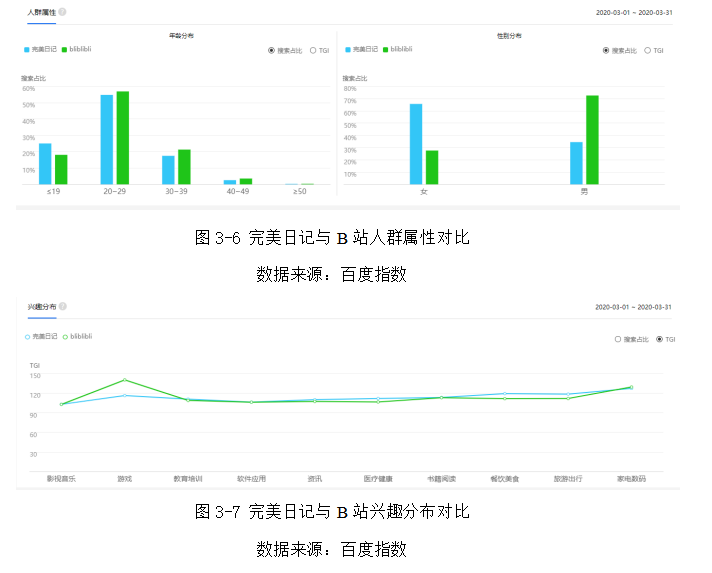Click date range above age chart
Screen dimensions: 712x573
634,12
